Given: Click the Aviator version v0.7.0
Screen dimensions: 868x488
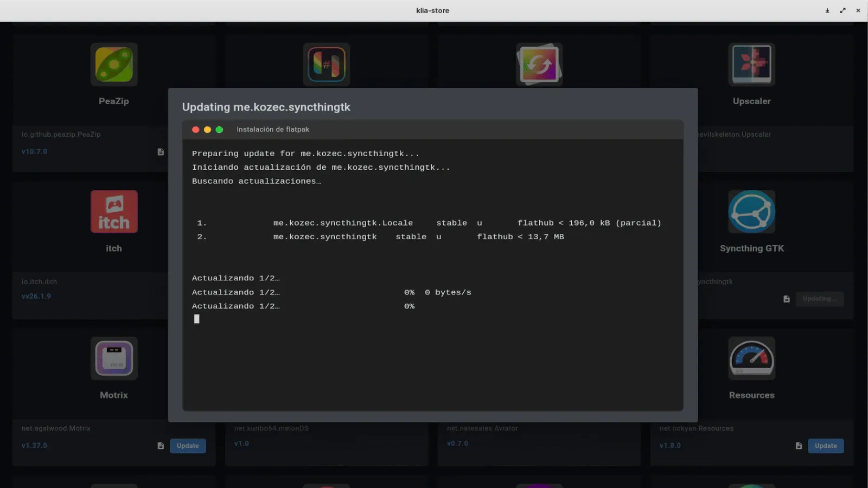Looking at the screenshot, I should (457, 444).
